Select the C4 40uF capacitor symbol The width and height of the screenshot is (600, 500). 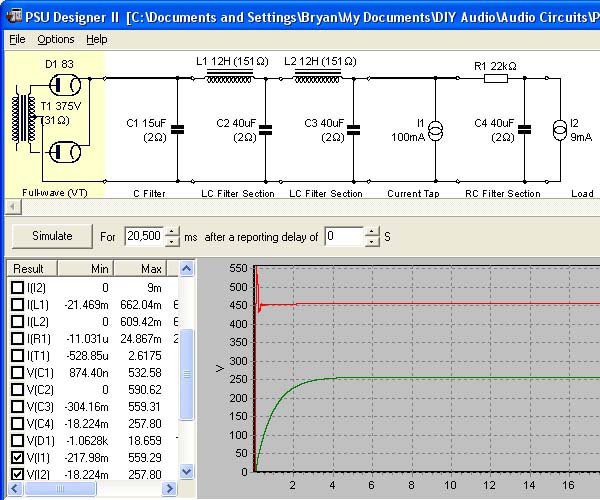point(524,130)
